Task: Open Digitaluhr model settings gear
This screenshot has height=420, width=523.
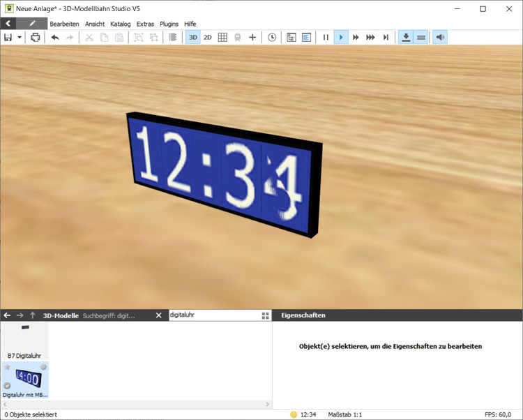Action: point(43,367)
